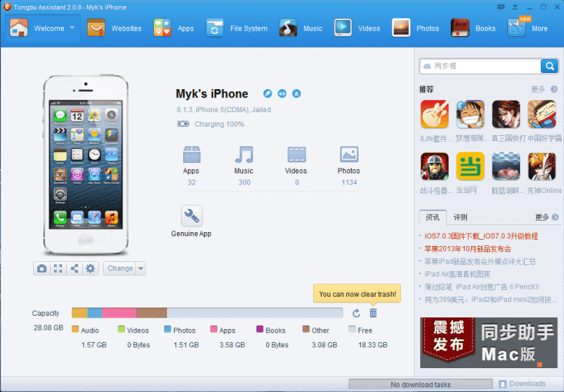Click the search input field

[x=480, y=66]
